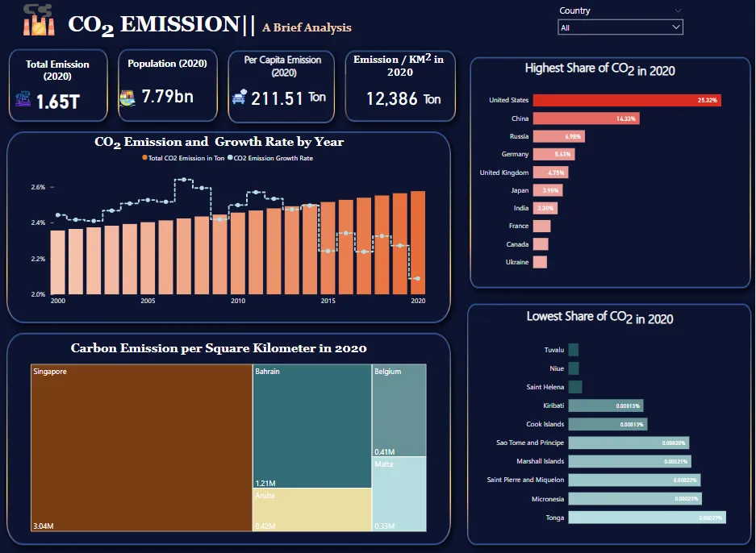Open the Country dropdown showing All

(620, 27)
